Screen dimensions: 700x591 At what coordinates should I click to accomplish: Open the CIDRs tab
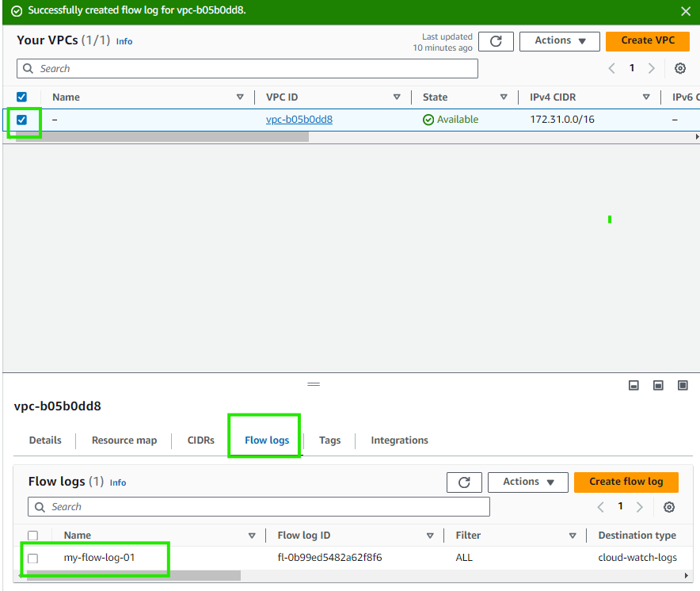201,440
